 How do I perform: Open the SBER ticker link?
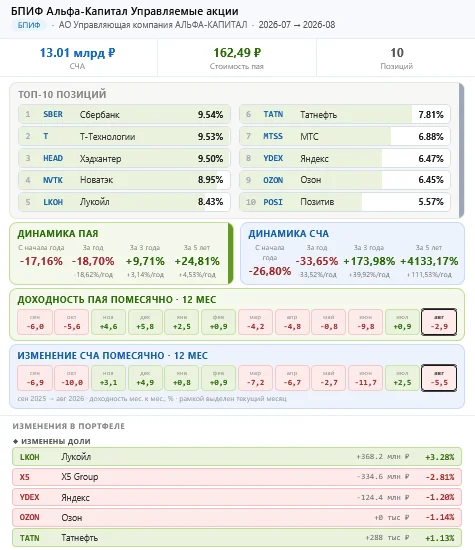tap(53, 114)
